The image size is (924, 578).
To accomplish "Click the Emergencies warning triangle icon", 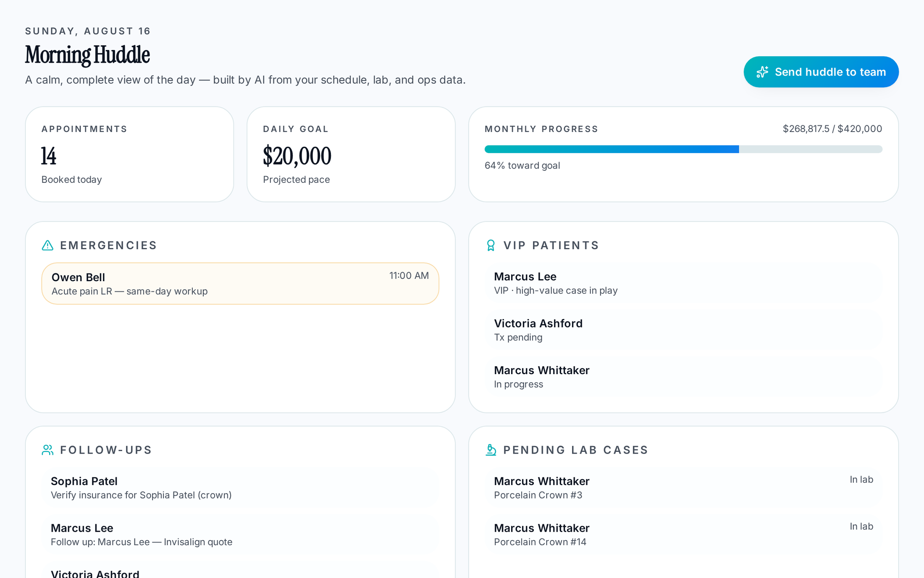I will tap(47, 245).
